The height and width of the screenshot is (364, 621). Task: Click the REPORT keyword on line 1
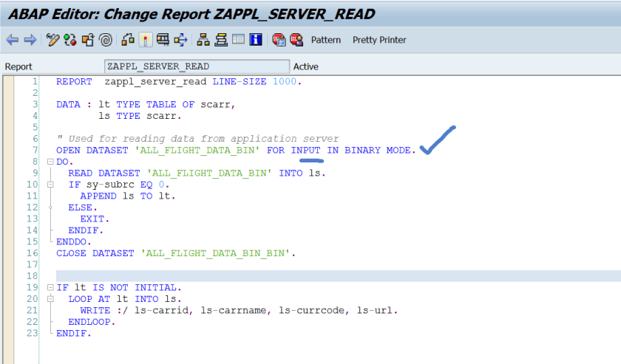tap(74, 81)
